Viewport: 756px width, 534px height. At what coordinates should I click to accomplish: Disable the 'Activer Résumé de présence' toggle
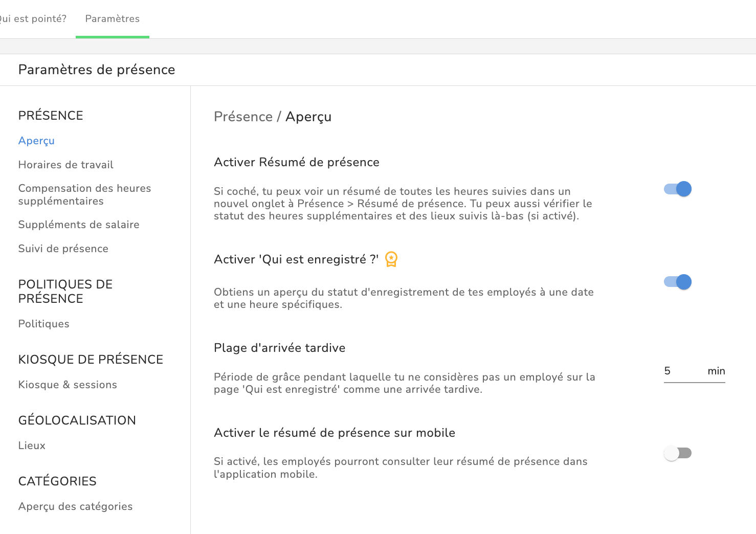click(x=678, y=189)
